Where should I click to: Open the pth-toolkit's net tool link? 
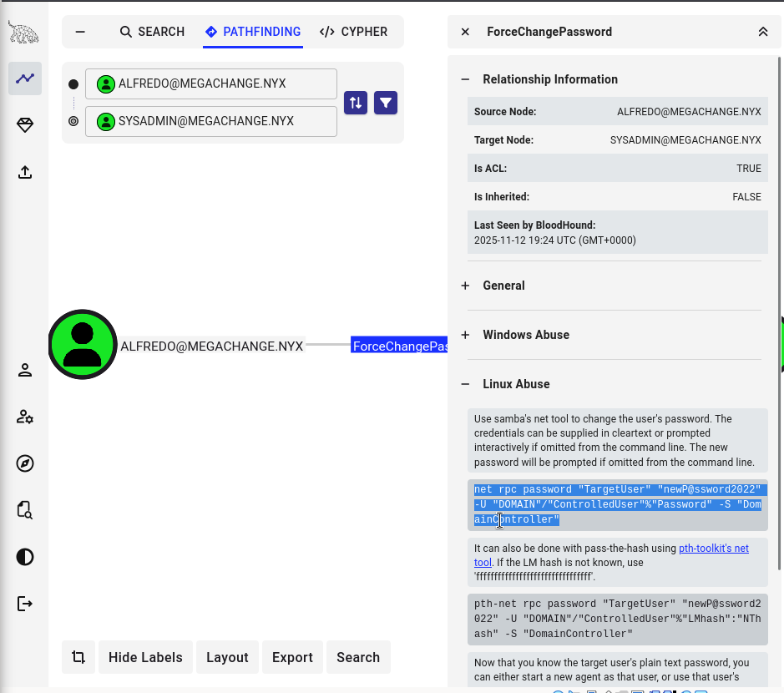(714, 548)
